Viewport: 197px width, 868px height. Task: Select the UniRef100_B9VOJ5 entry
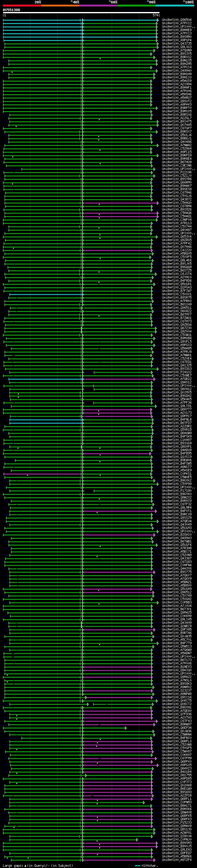pos(177,846)
